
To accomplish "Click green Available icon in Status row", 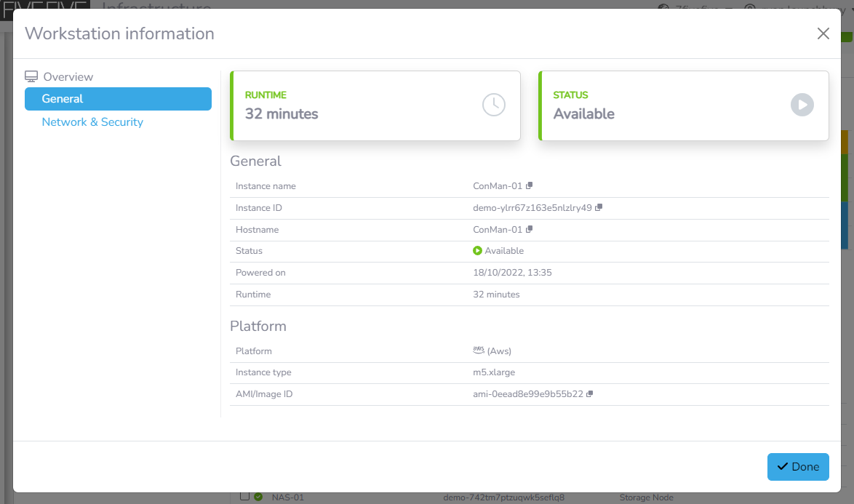I will (x=477, y=251).
